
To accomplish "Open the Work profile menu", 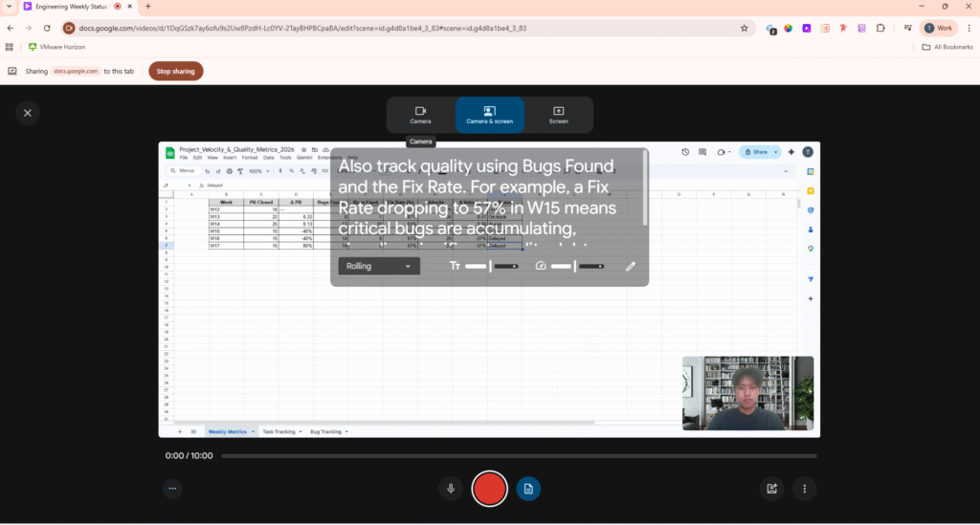I will point(938,29).
